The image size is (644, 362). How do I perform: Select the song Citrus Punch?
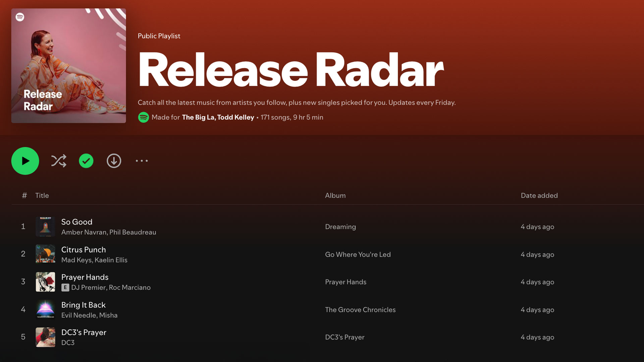click(84, 250)
